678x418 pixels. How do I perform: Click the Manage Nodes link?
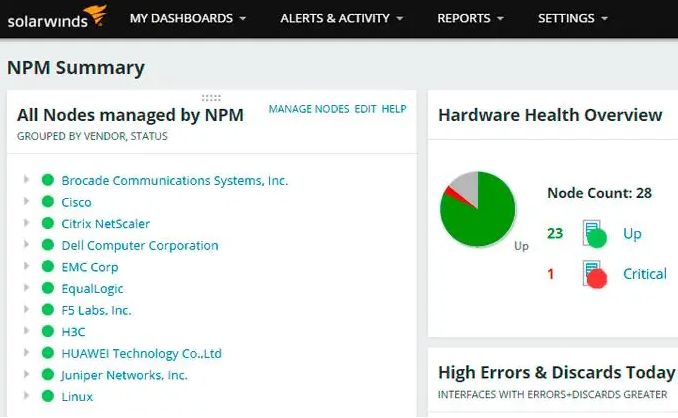[x=309, y=109]
